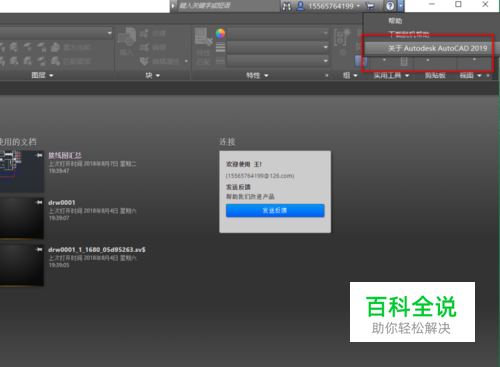Click the question mark help icon
The height and width of the screenshot is (367, 500).
tap(390, 6)
